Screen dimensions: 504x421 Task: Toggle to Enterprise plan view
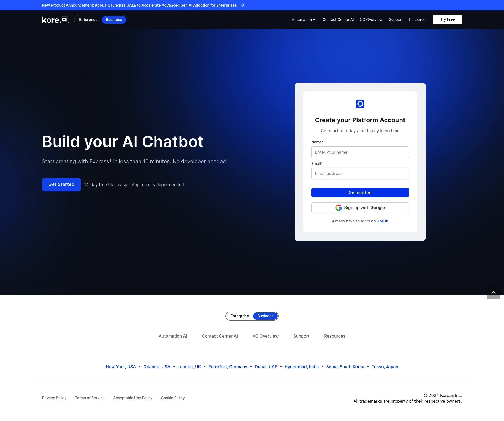click(x=88, y=20)
